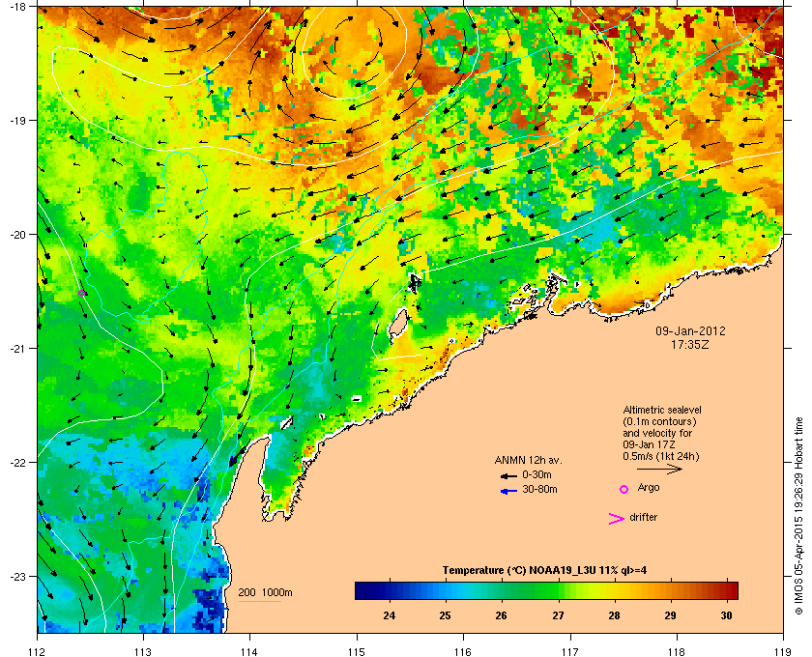Viewport: 812px width, 657px height.
Task: Click the ANMN 12h av. label
Action: (x=528, y=460)
